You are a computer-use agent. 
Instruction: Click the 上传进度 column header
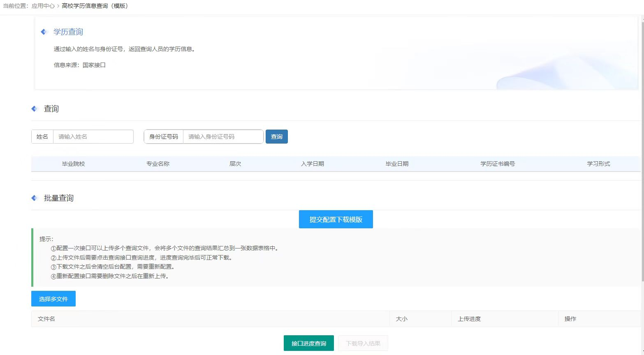click(469, 319)
